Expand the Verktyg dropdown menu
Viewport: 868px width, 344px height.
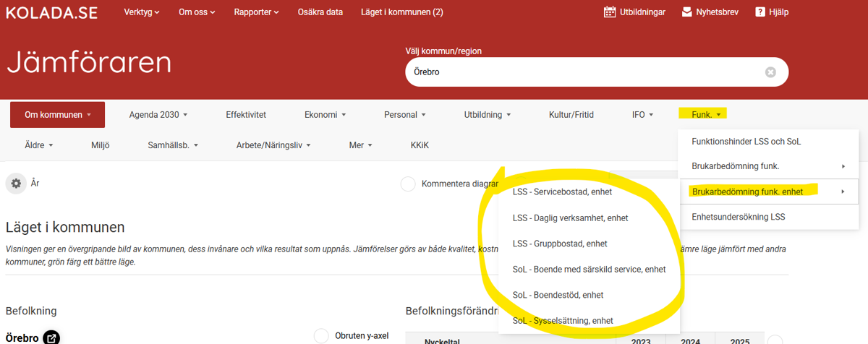point(141,12)
